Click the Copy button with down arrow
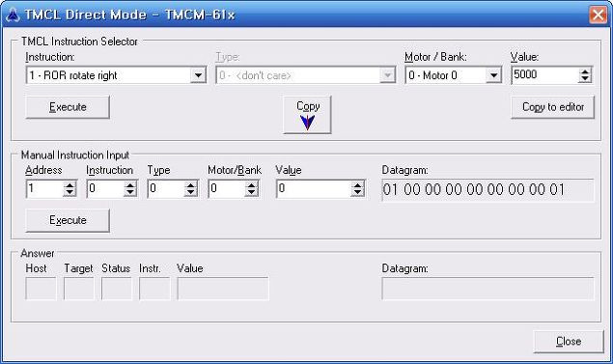Screen dimensions: 613x364 pos(307,115)
